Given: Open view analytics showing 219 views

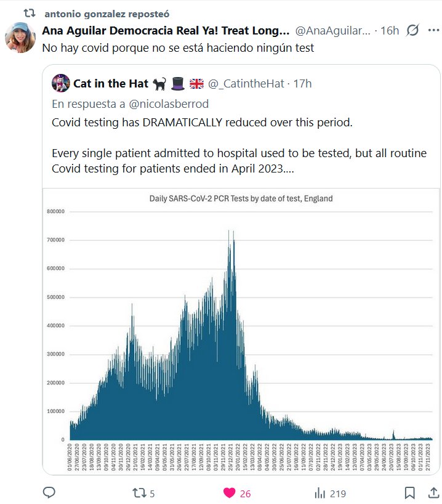Looking at the screenshot, I should pyautogui.click(x=319, y=493).
